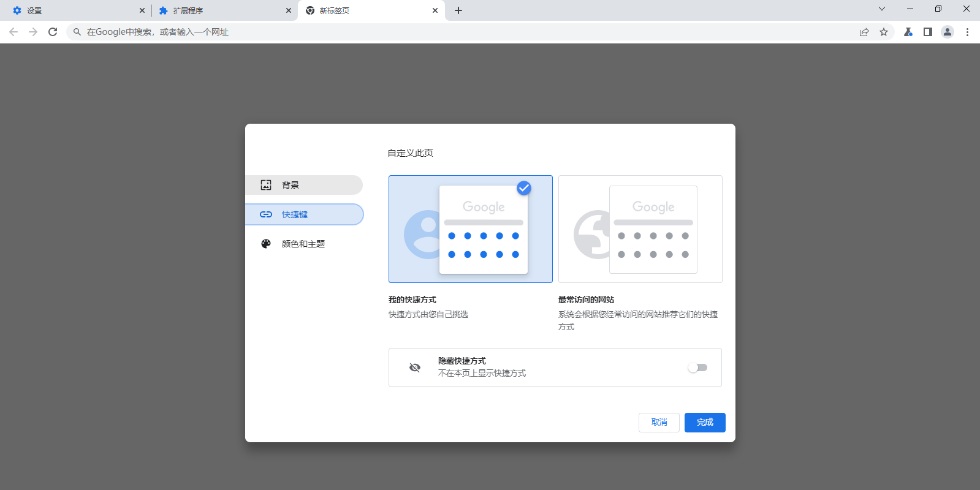Restore down the Chrome window
The image size is (980, 490).
click(x=938, y=9)
